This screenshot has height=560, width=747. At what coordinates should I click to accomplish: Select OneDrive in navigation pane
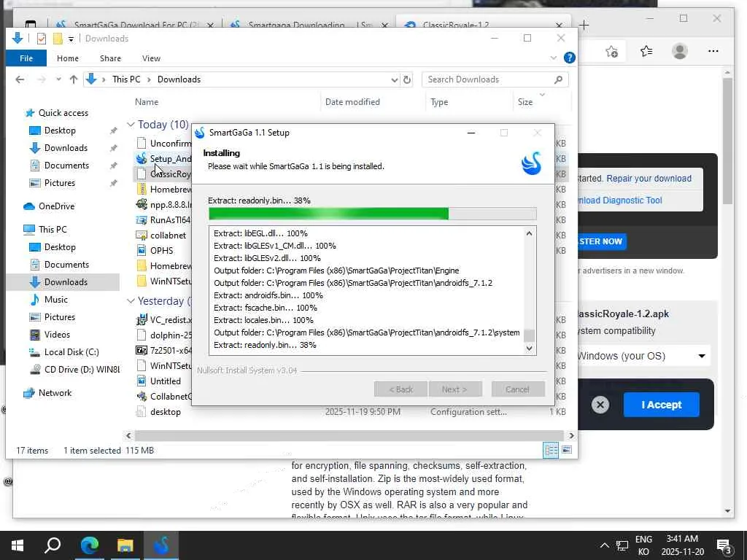[x=56, y=206]
